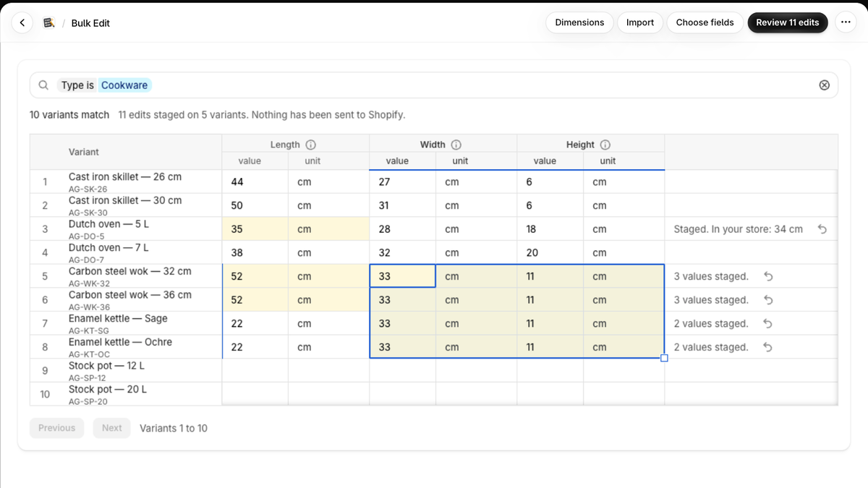Click the back arrow button
The image size is (868, 488).
(x=22, y=23)
